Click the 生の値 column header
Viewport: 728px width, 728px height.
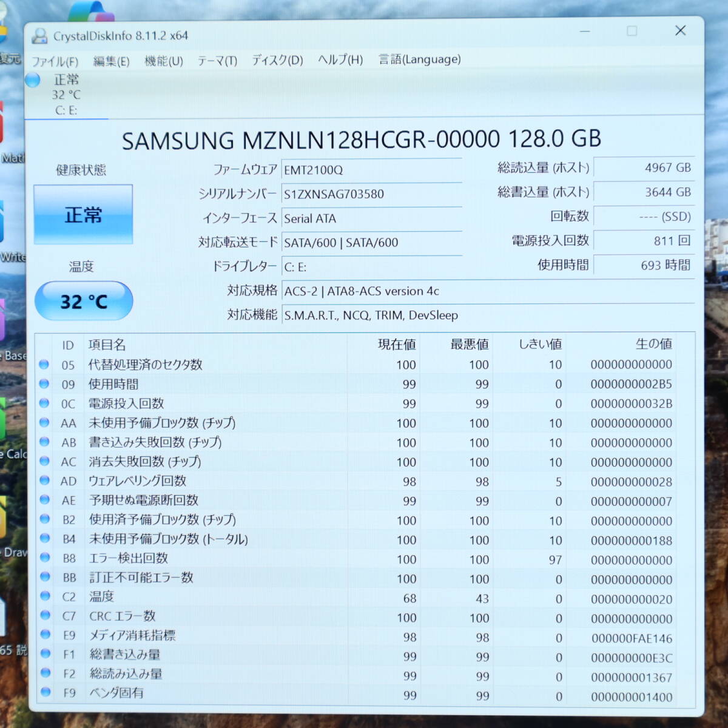click(x=654, y=344)
